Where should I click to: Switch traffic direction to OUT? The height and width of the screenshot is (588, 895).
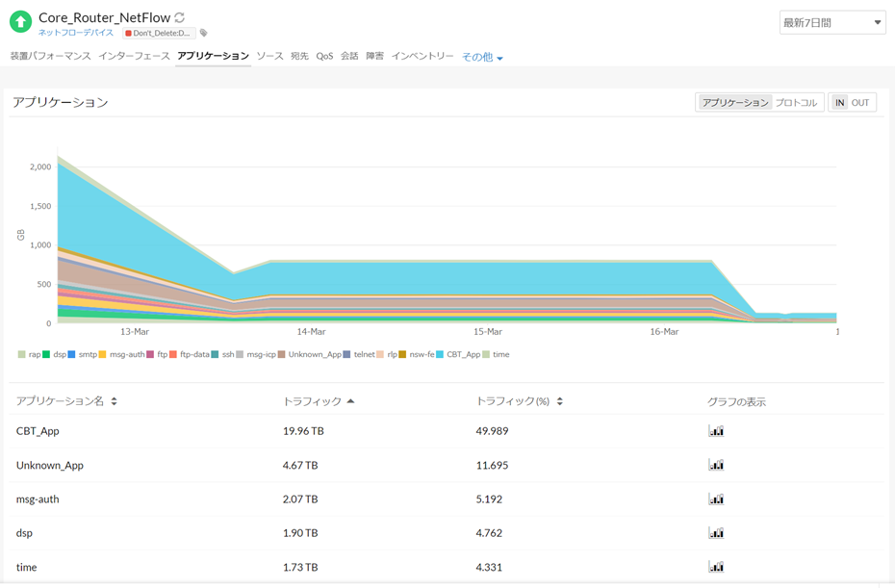[x=859, y=103]
